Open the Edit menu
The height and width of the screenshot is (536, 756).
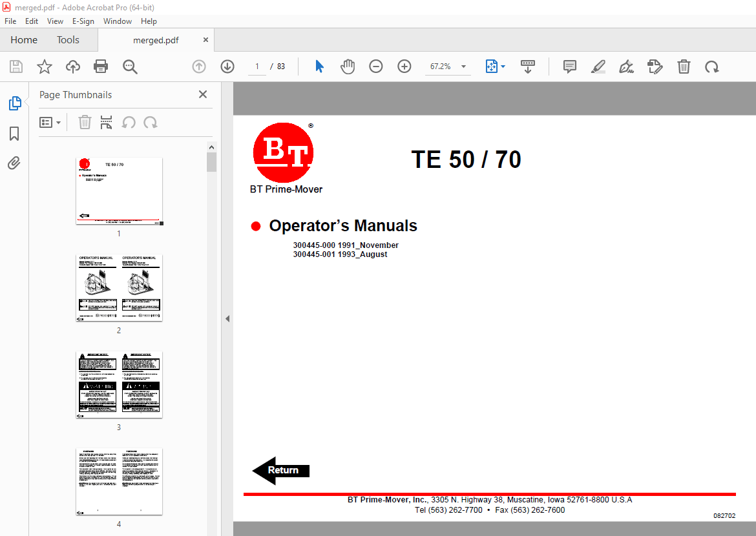tap(32, 21)
